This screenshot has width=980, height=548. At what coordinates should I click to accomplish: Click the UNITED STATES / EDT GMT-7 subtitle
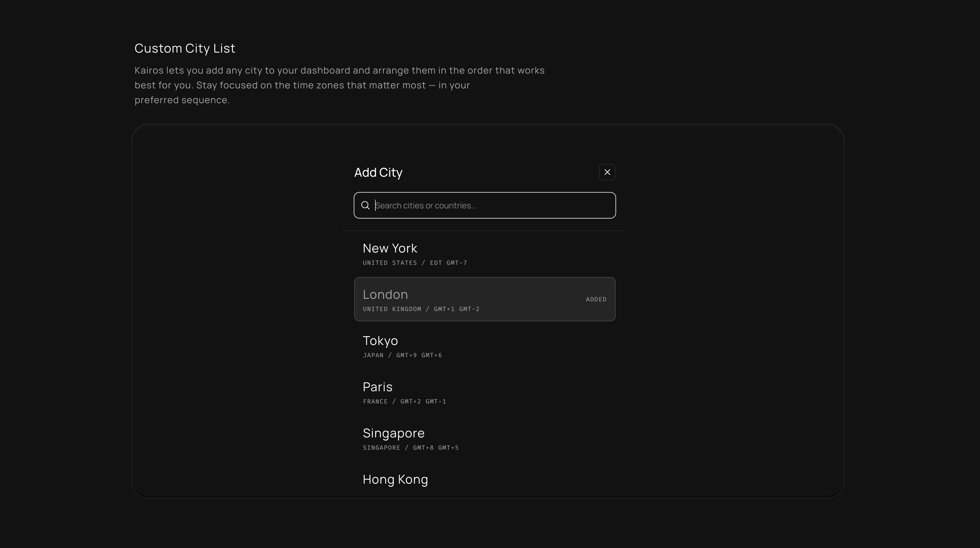tap(415, 263)
